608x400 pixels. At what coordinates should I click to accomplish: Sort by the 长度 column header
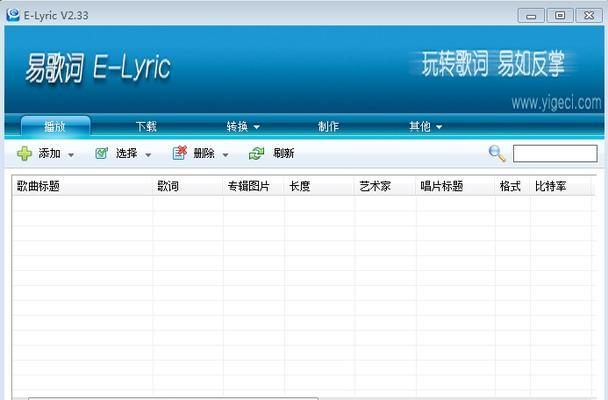[320, 186]
